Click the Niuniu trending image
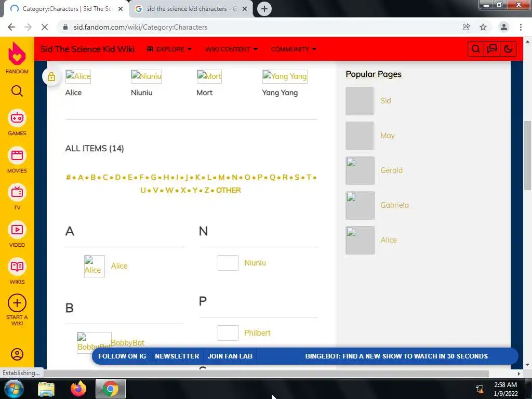Viewport: 532px width, 399px height. (146, 76)
